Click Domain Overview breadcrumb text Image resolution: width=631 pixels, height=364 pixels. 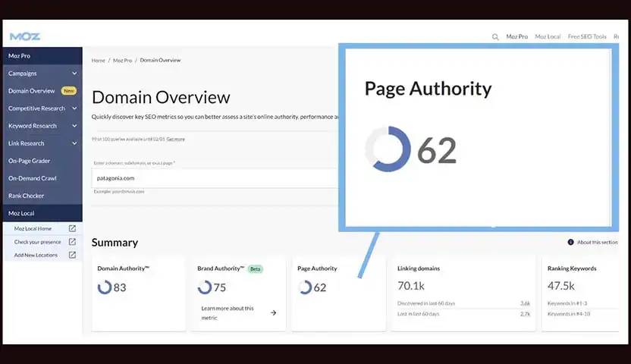[x=160, y=61]
